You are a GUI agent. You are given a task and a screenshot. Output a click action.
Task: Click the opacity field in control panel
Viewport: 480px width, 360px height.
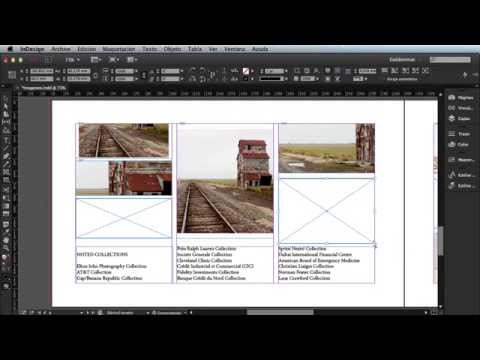(308, 79)
